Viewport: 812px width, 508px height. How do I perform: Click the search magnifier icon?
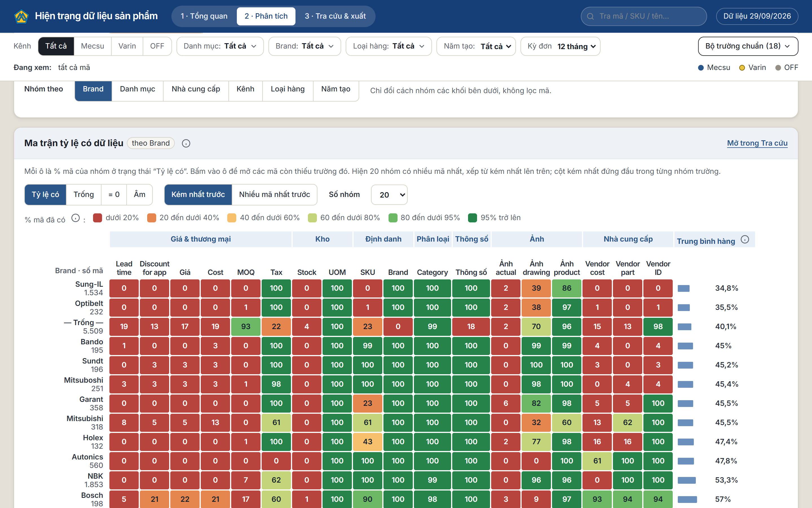click(x=590, y=16)
